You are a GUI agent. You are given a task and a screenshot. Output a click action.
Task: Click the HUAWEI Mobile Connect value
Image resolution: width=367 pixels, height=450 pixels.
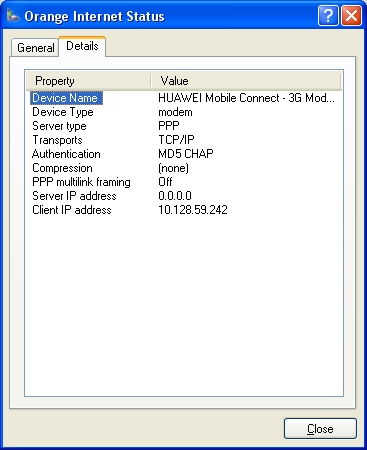click(x=246, y=98)
